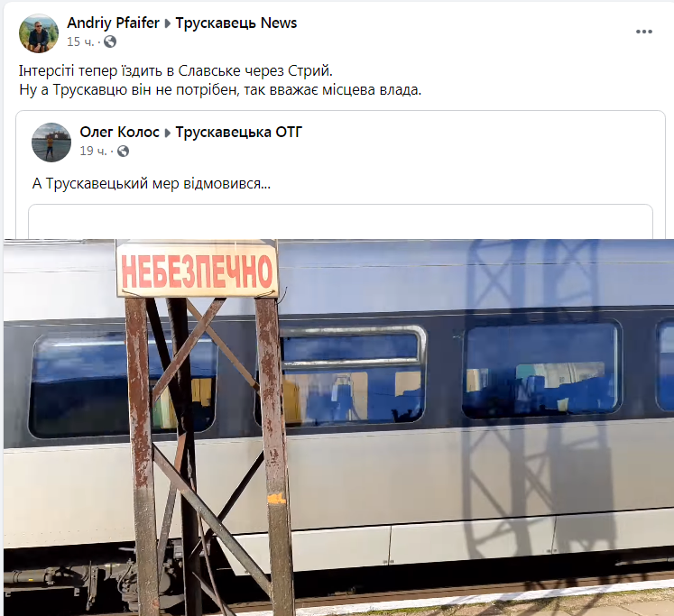
Task: Click the second line mentioning місцева влада
Action: click(x=220, y=90)
